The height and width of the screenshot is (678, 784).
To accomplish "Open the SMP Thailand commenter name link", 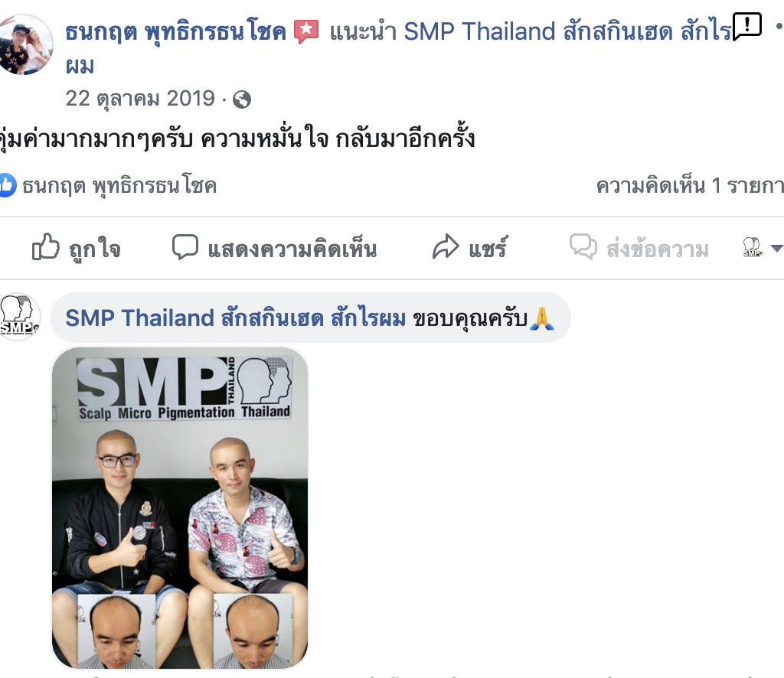I will [x=236, y=318].
